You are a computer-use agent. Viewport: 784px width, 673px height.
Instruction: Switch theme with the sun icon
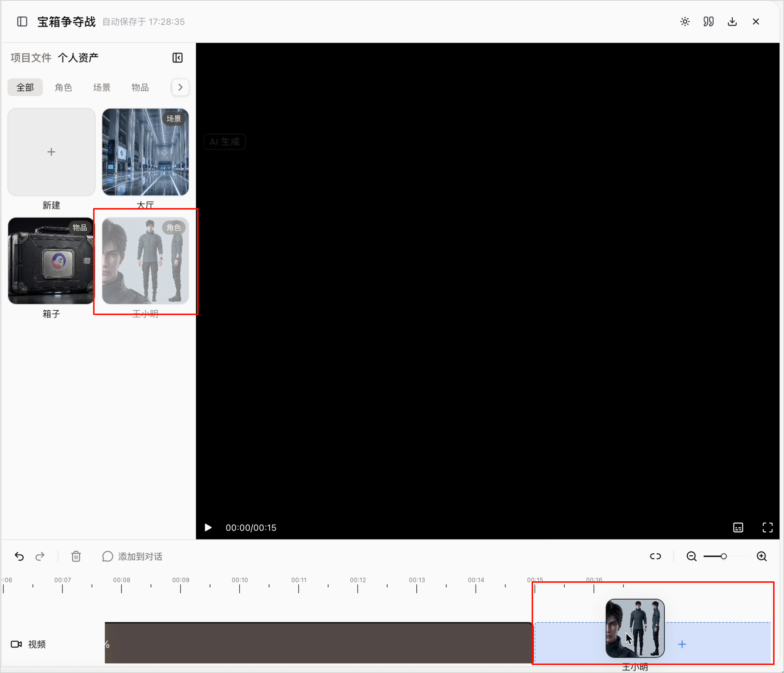pyautogui.click(x=685, y=21)
